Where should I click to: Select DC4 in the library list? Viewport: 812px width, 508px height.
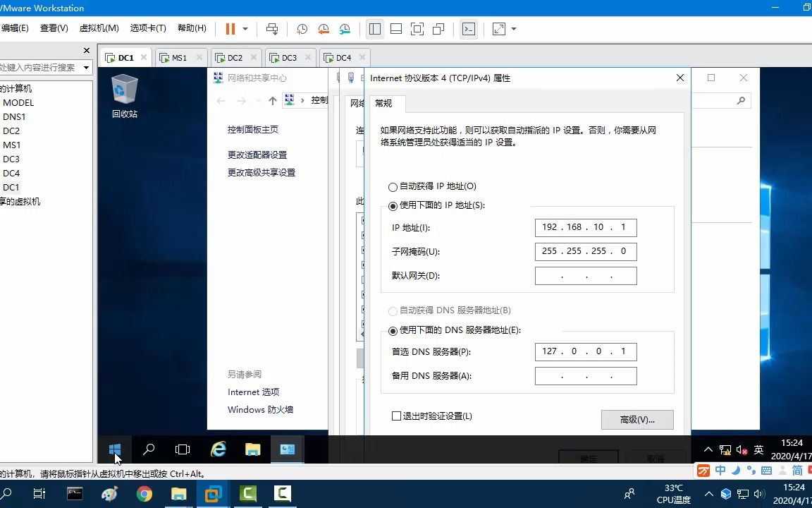click(11, 173)
